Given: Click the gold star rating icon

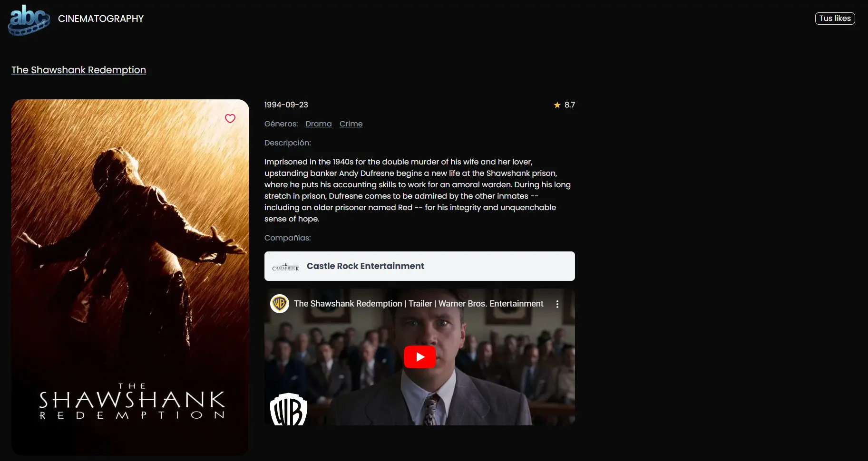Looking at the screenshot, I should pos(557,105).
